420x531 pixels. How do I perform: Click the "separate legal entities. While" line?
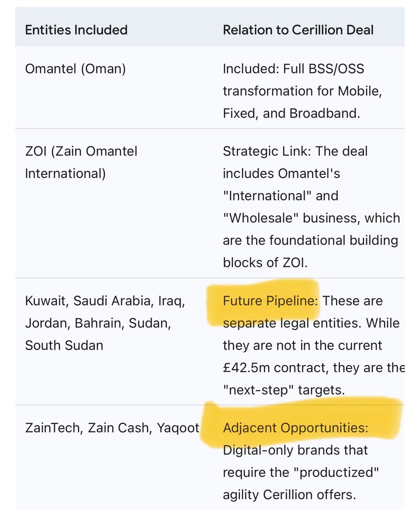click(x=311, y=323)
